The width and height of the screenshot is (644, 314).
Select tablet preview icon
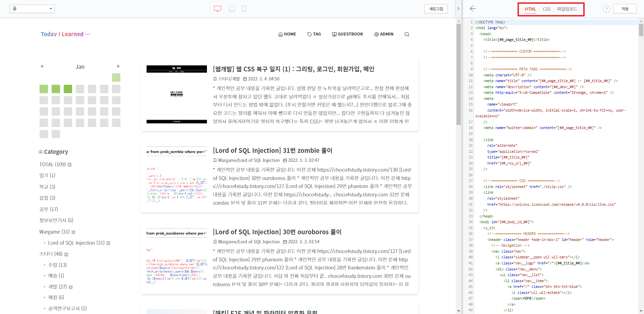click(x=232, y=9)
